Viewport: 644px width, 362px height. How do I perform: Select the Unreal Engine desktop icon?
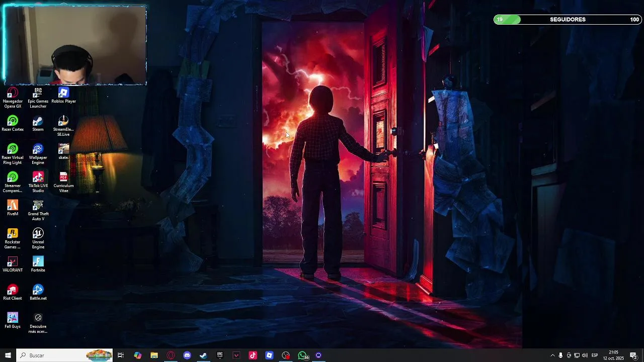(x=38, y=239)
